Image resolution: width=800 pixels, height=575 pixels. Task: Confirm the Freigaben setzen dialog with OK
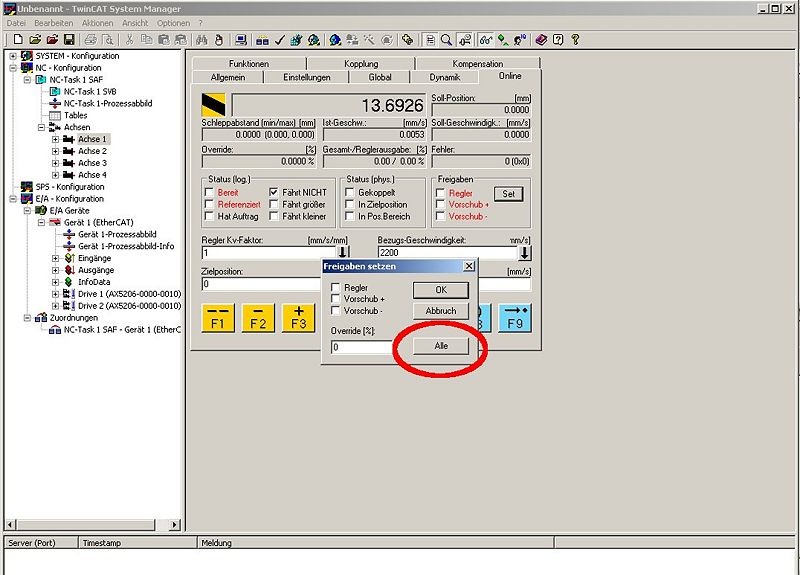[x=441, y=290]
